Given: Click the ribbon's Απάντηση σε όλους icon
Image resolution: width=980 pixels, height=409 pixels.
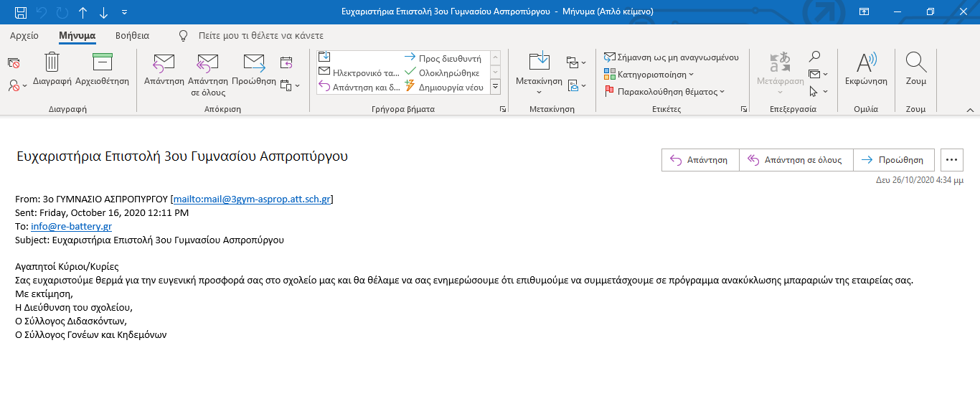Looking at the screenshot, I should (207, 63).
